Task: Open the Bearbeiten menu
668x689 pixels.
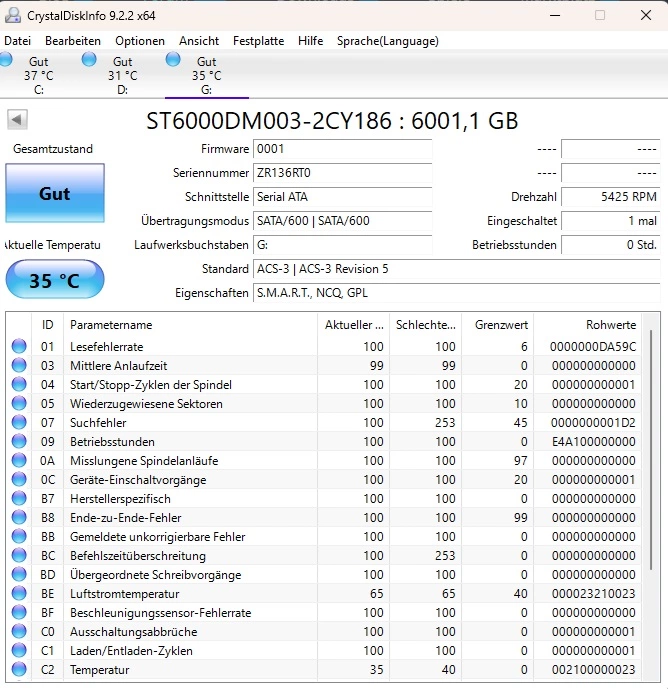Action: (x=73, y=41)
